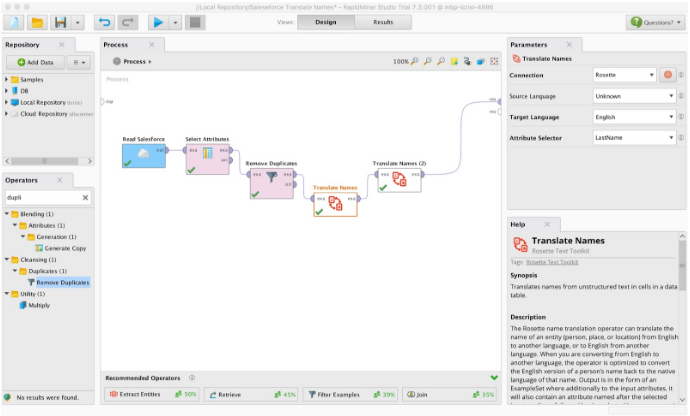Create a new process with the blank page icon

(14, 22)
